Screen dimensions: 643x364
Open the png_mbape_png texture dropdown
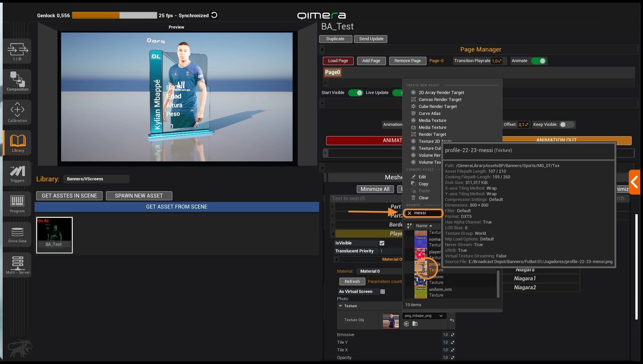pyautogui.click(x=423, y=316)
